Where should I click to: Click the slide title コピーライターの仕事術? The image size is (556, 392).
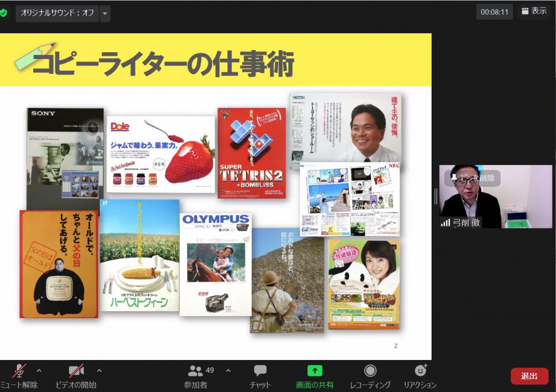pyautogui.click(x=163, y=64)
